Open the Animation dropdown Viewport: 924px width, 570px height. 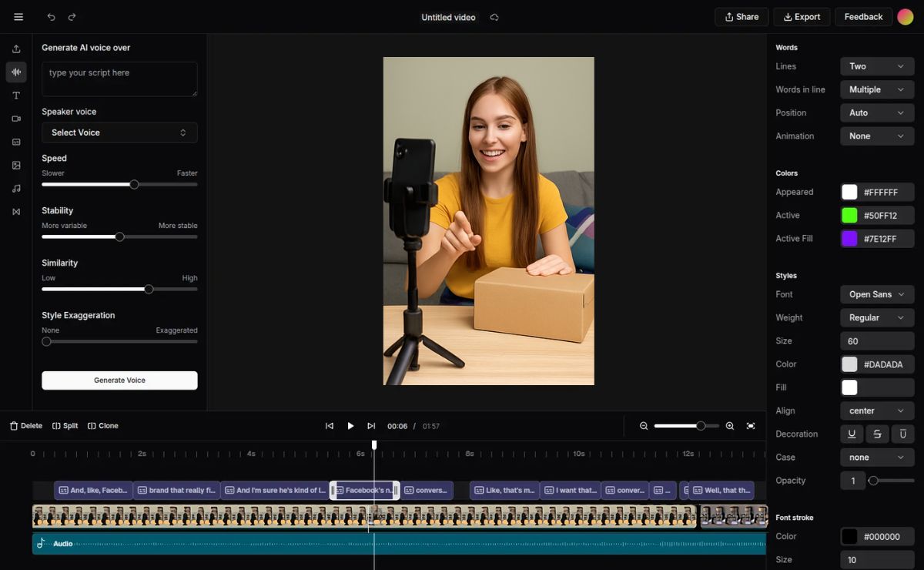pyautogui.click(x=877, y=136)
